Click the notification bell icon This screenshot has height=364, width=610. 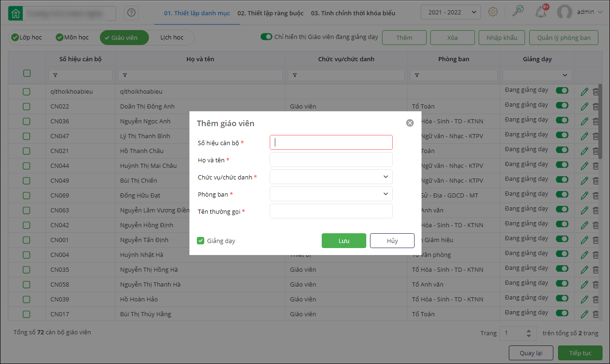click(540, 12)
